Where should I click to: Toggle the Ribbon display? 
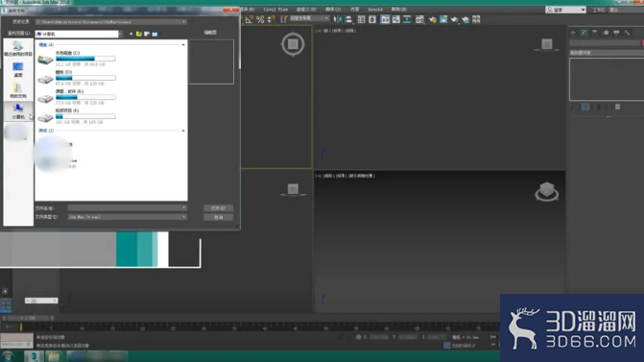tap(385, 19)
